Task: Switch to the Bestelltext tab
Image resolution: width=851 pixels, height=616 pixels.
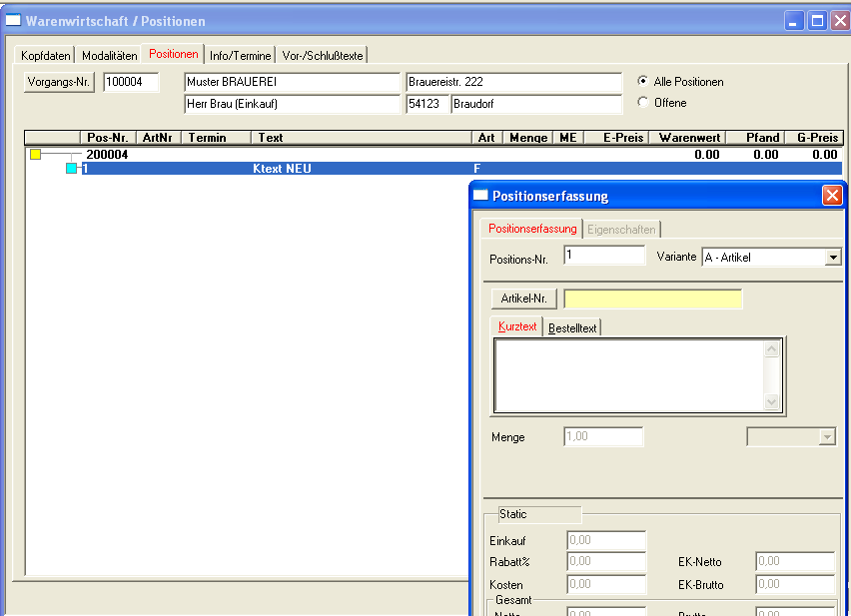Action: coord(572,327)
